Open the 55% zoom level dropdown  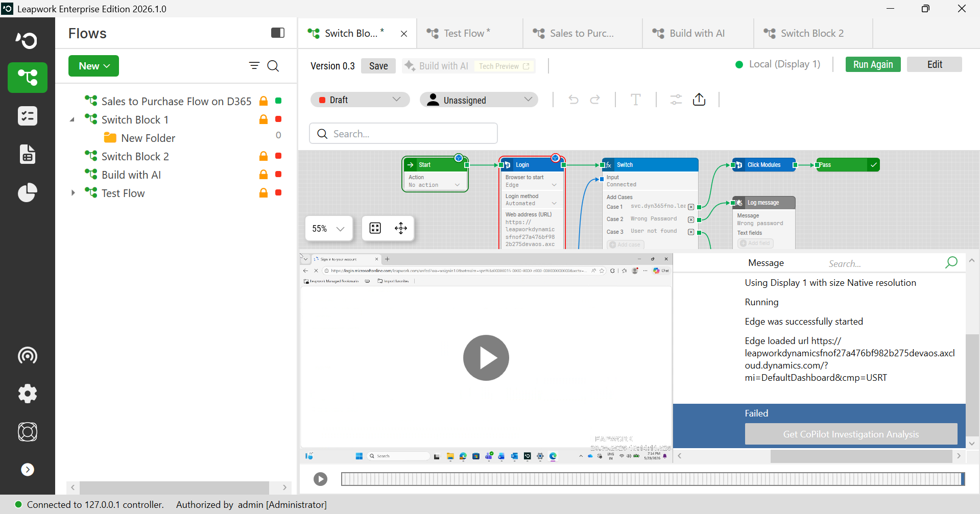pyautogui.click(x=329, y=228)
